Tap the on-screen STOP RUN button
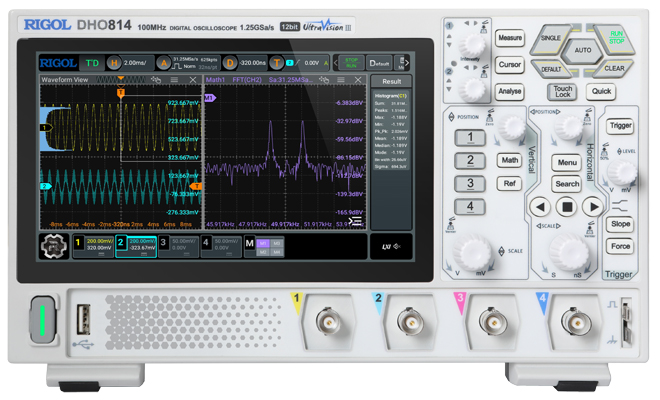Image resolution: width=660 pixels, height=400 pixels. click(351, 63)
